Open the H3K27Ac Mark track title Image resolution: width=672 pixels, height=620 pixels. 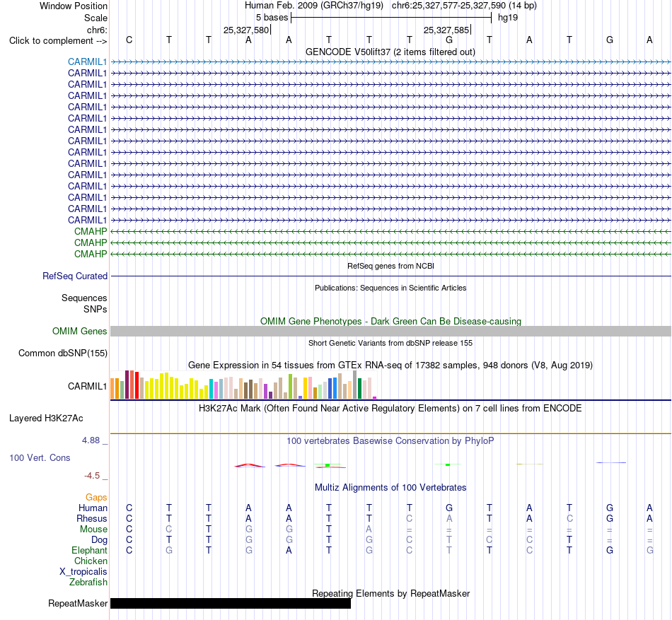pos(390,408)
